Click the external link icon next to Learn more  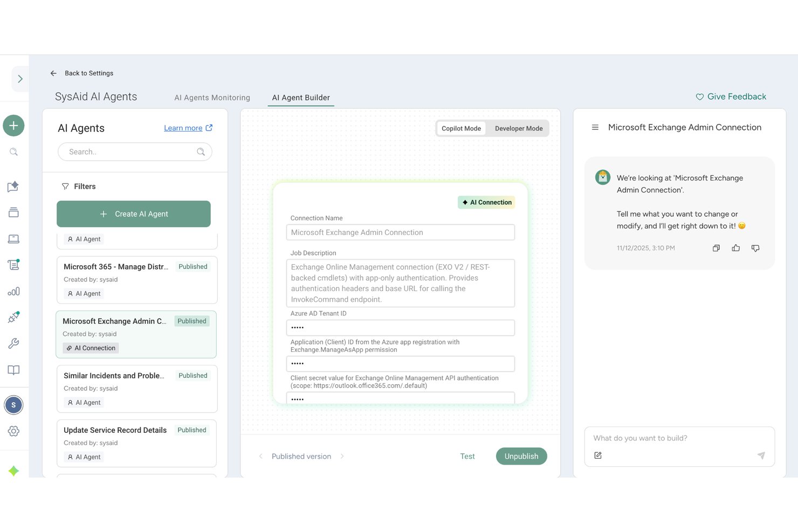click(209, 128)
